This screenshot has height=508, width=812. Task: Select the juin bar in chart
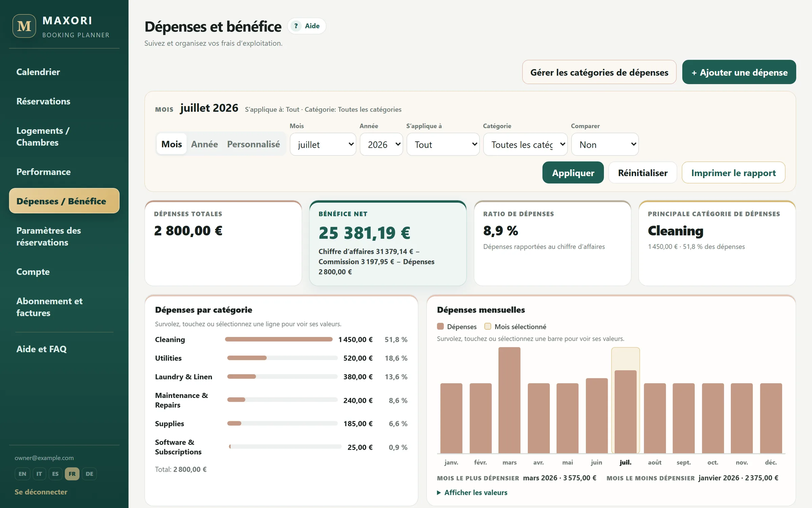tap(596, 416)
